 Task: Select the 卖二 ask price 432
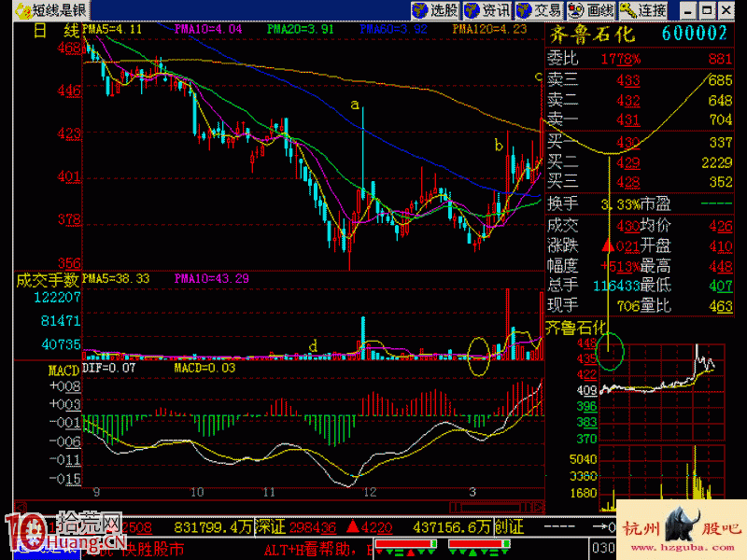(x=627, y=100)
